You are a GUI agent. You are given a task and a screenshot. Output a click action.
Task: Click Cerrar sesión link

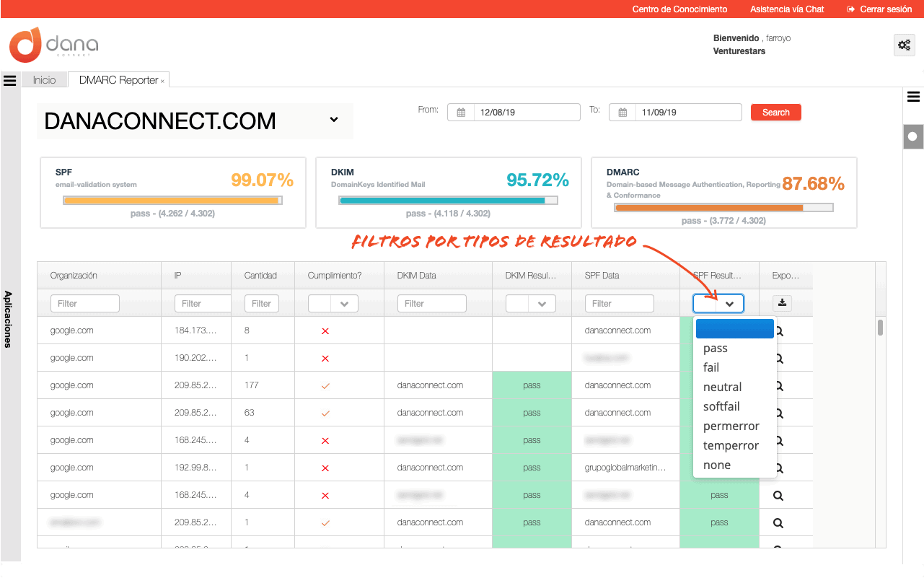coord(886,9)
